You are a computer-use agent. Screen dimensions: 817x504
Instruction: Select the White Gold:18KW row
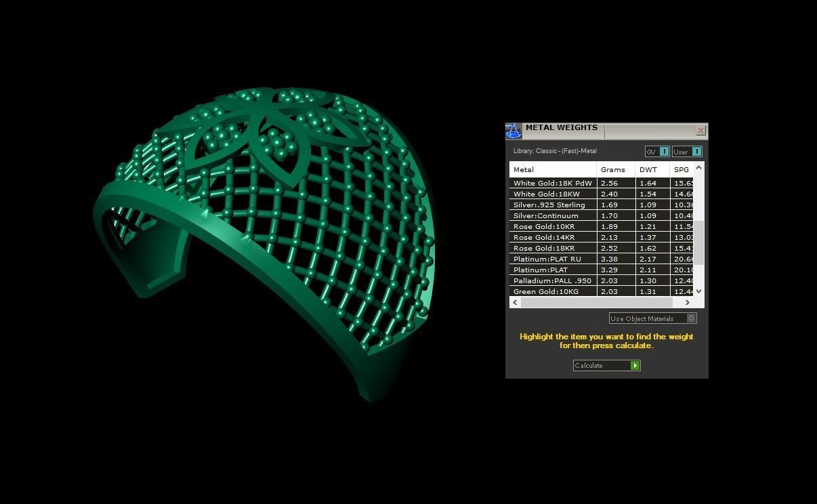[x=602, y=194]
